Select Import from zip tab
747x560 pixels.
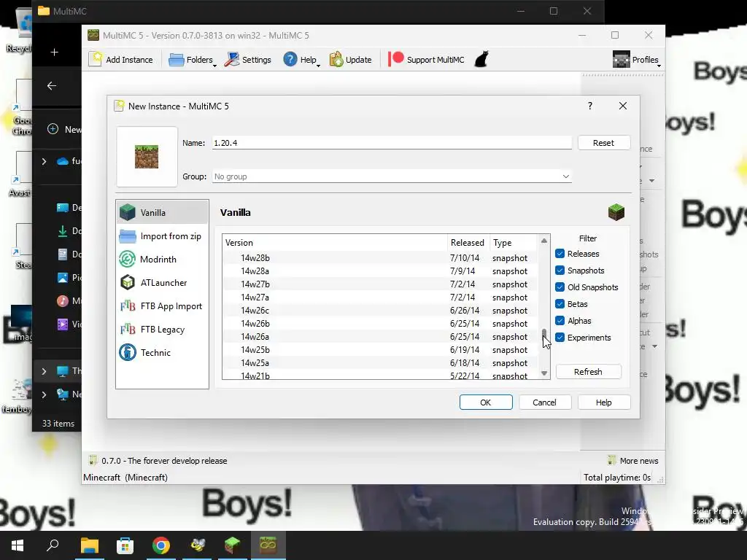click(x=162, y=236)
